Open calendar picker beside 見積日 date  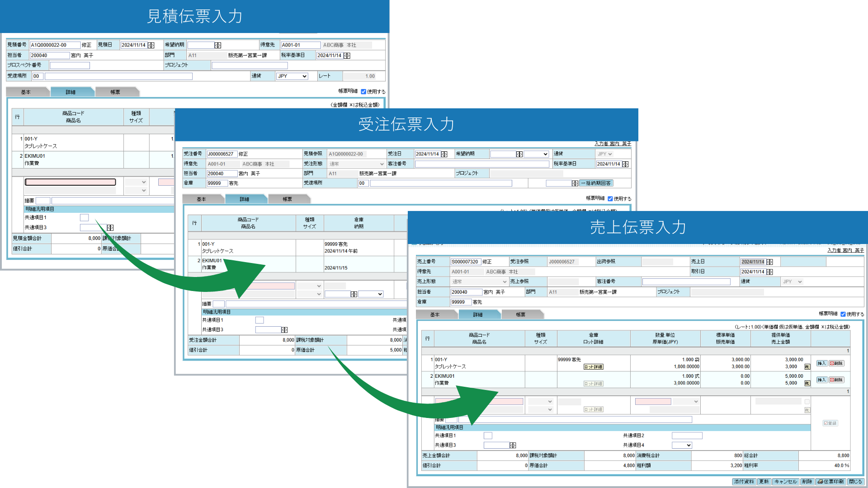click(x=151, y=45)
